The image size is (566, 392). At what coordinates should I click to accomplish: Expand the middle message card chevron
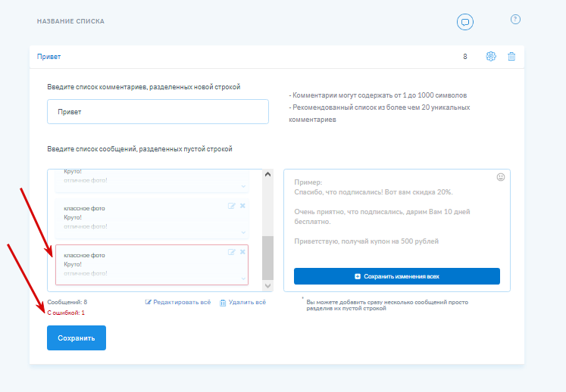click(243, 232)
